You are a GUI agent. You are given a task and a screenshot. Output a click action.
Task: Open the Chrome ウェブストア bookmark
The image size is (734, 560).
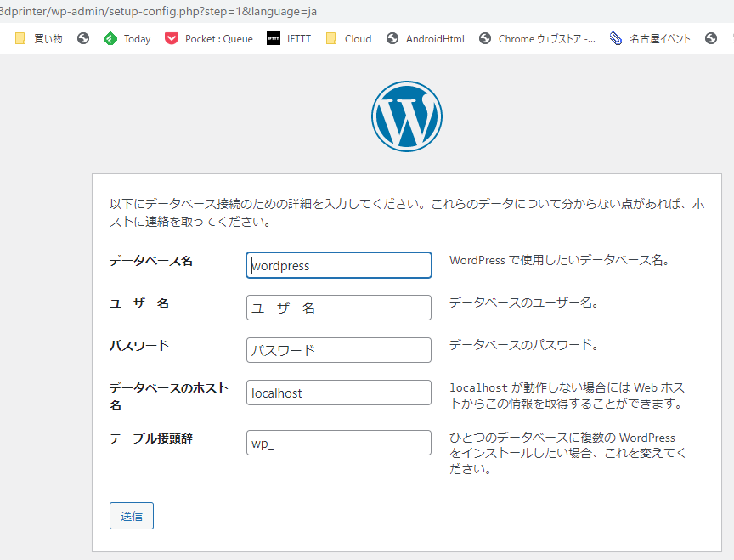click(538, 38)
